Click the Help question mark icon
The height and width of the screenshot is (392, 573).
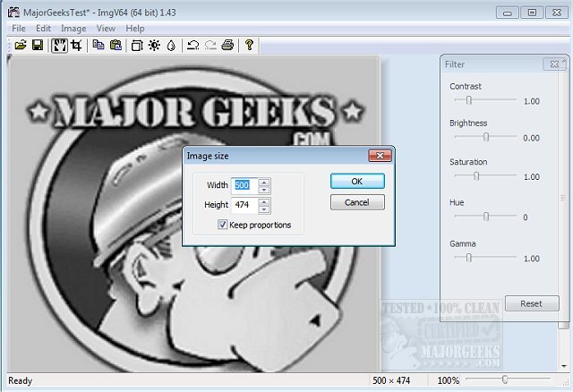(x=249, y=45)
